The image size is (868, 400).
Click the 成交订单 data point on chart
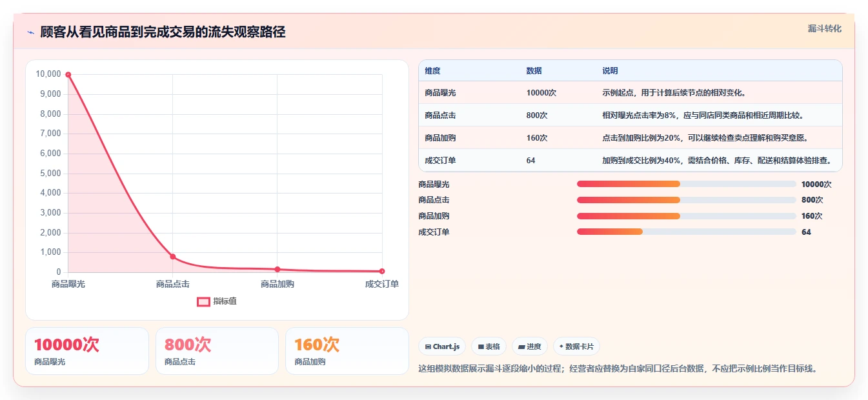tap(382, 271)
